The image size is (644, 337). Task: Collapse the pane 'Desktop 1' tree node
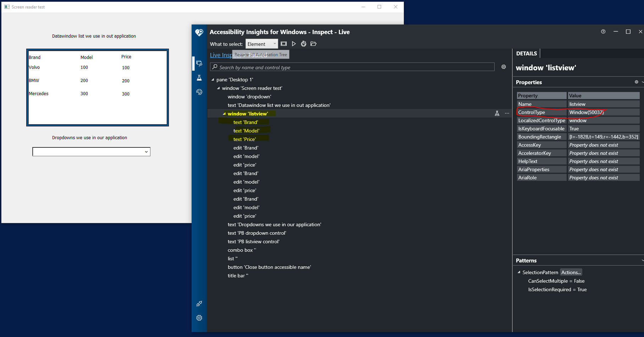(213, 80)
